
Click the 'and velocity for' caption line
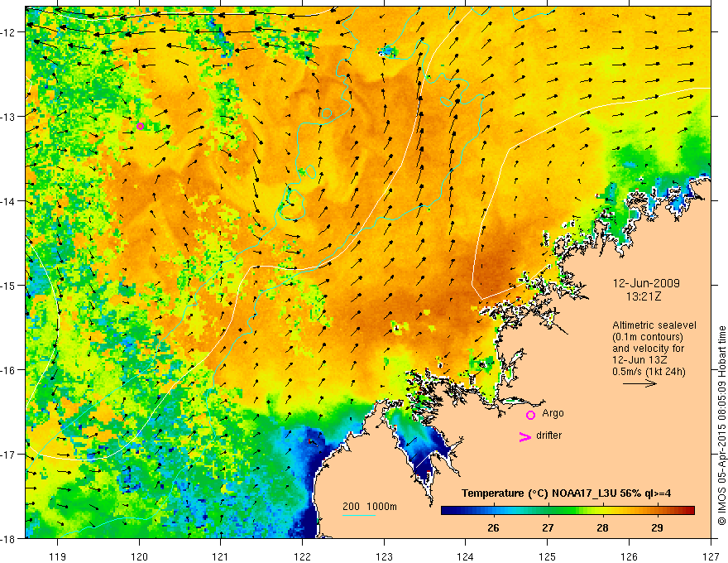(648, 349)
